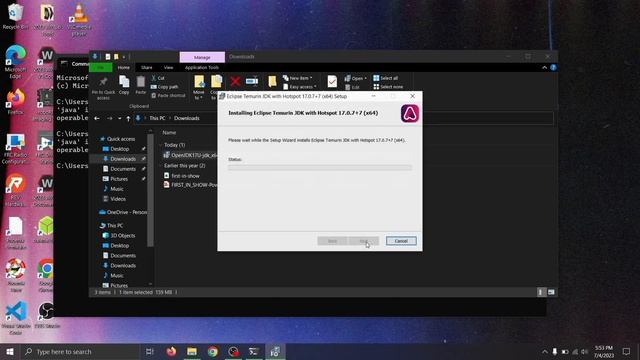Collapse the Explorer ribbon with chevron

coord(544,67)
